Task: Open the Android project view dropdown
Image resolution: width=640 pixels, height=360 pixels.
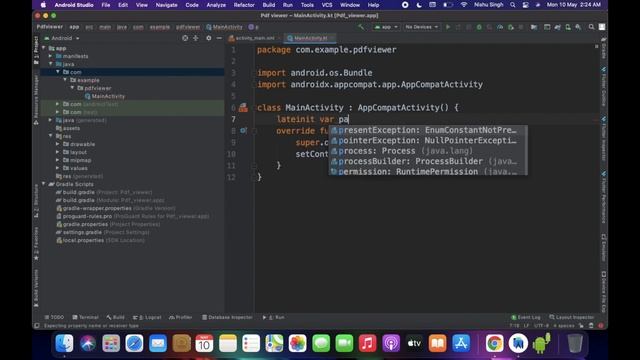Action: 62,38
